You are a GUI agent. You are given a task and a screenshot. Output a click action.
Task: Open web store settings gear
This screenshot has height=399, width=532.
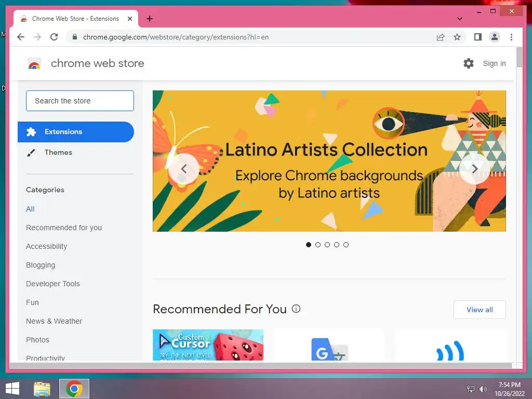coord(469,63)
